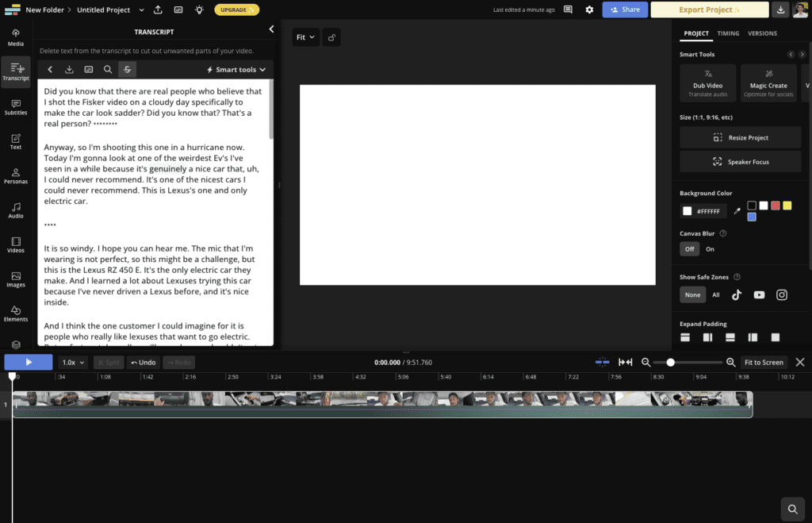Click the download icon beside Export Project

(x=780, y=10)
